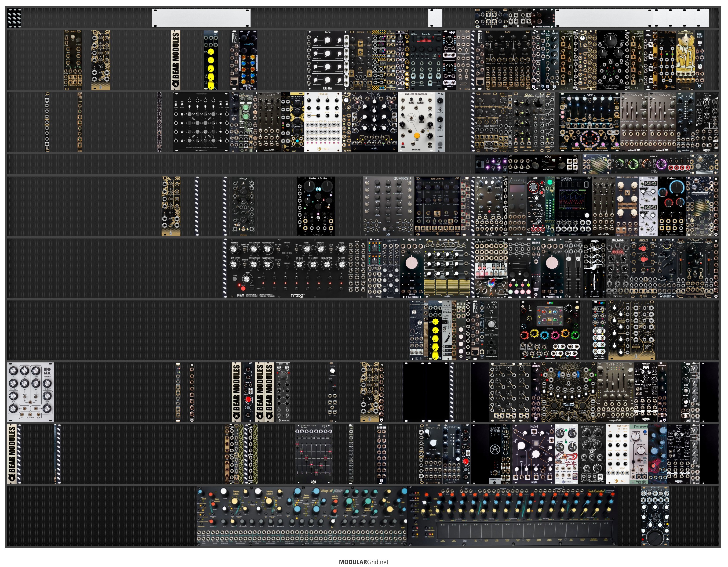Click the Quarks module
This screenshot has height=567, width=728.
coord(388,206)
